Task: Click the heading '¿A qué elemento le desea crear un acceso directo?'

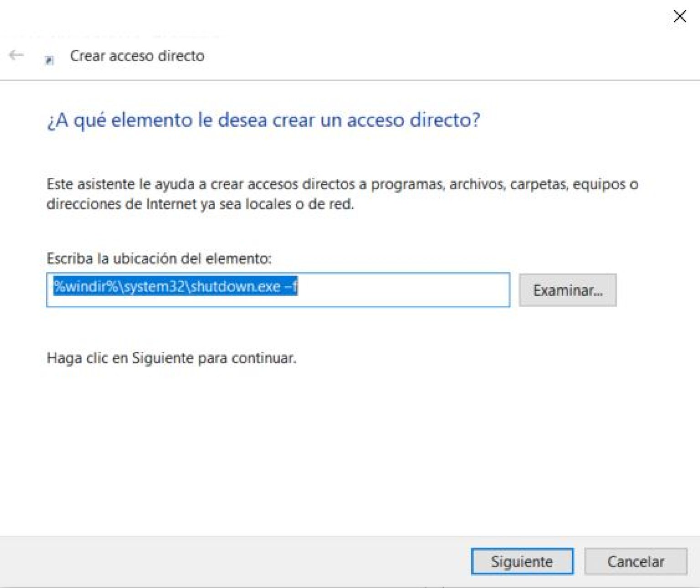Action: [x=263, y=120]
